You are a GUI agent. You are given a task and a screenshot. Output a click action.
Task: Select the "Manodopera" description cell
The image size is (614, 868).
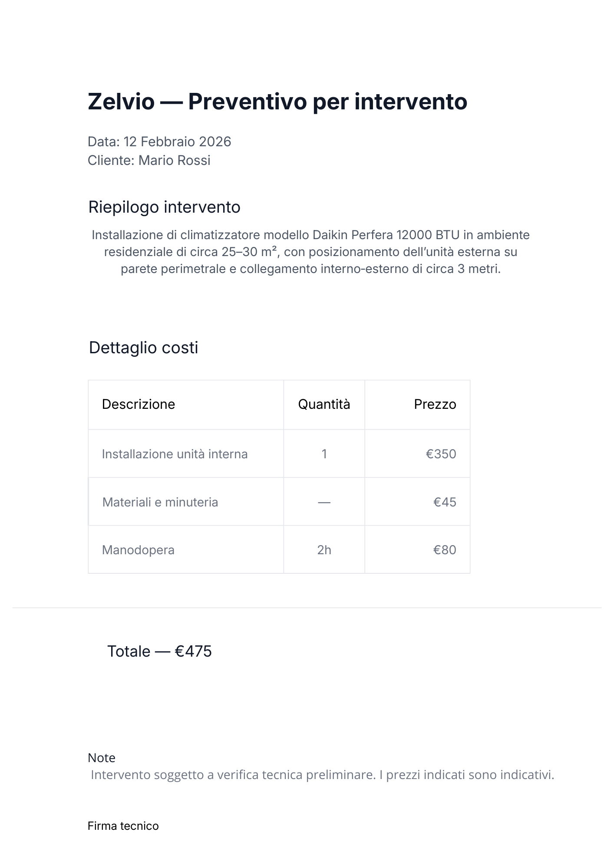138,550
